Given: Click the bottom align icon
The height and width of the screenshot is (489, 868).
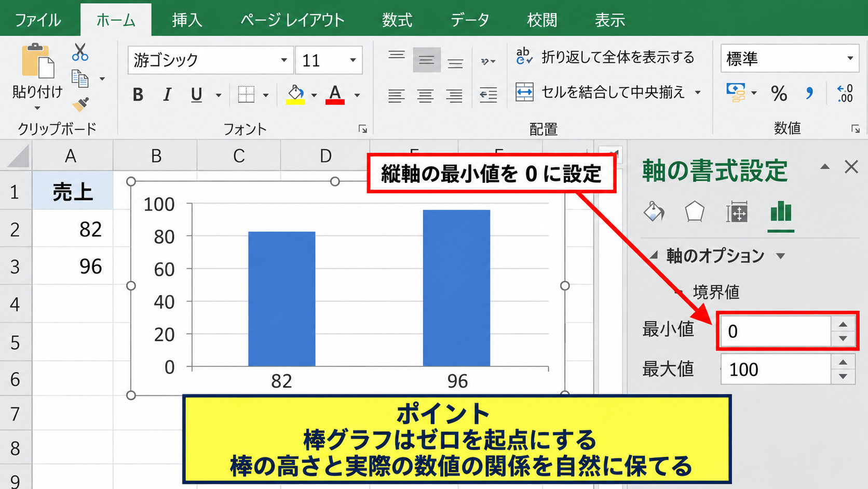Looking at the screenshot, I should point(455,64).
